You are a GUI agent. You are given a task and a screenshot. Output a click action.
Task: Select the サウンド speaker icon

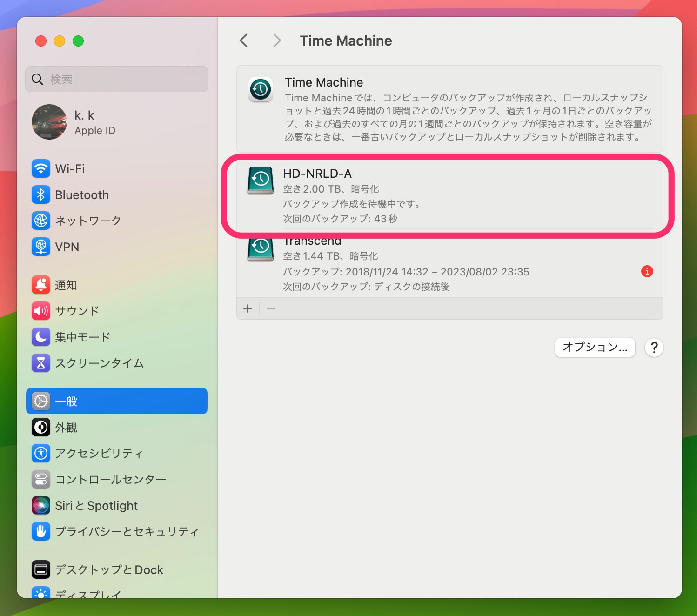coord(41,311)
